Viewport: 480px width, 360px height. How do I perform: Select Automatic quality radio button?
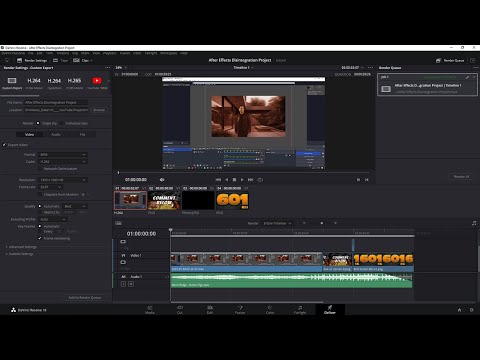[40, 206]
